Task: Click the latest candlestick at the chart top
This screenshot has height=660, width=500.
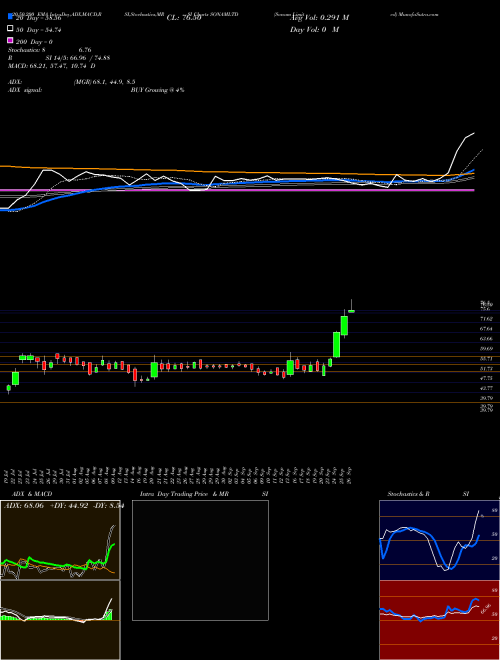Action: coord(351,310)
